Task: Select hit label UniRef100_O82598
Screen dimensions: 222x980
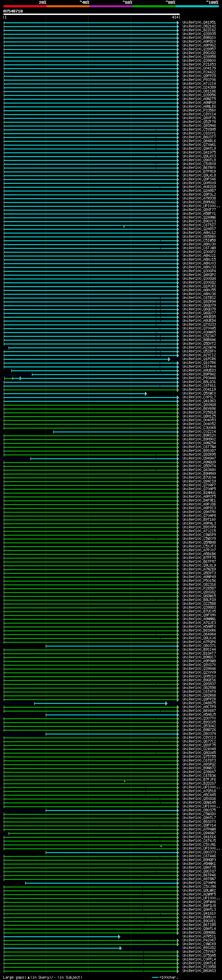Action: (x=199, y=688)
